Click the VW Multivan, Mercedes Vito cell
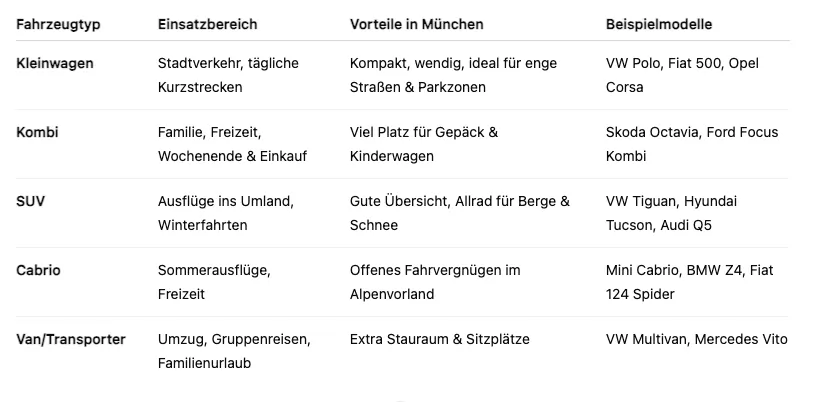 696,339
